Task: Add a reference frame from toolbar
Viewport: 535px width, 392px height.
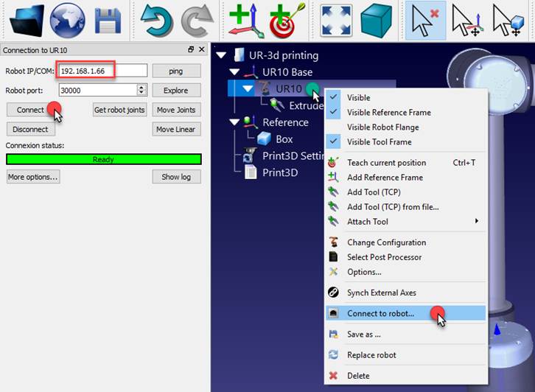Action: click(244, 20)
